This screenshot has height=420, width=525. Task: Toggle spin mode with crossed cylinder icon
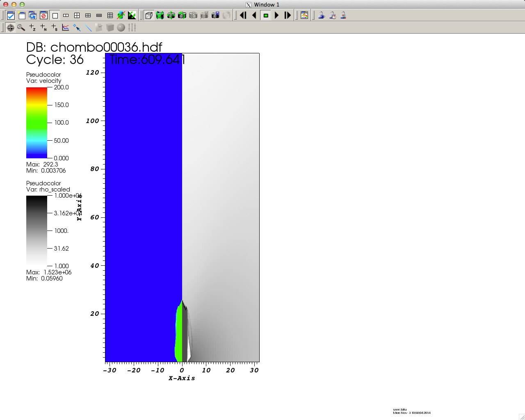point(121,16)
